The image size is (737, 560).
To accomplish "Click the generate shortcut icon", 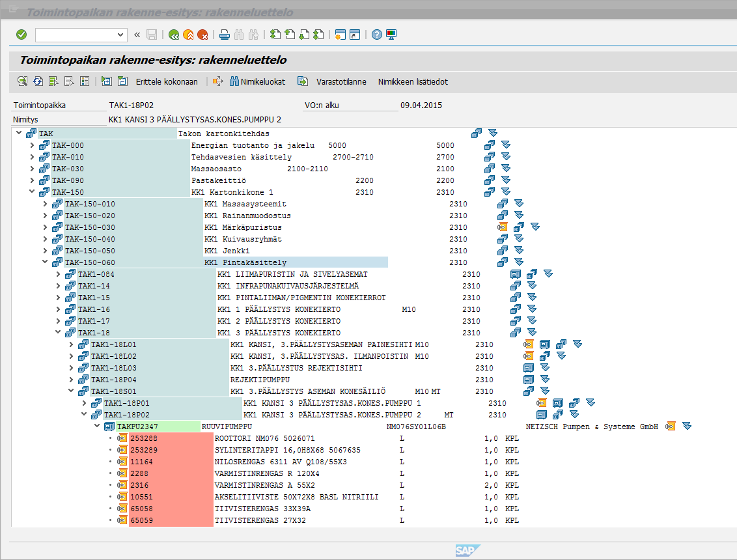I will point(355,35).
